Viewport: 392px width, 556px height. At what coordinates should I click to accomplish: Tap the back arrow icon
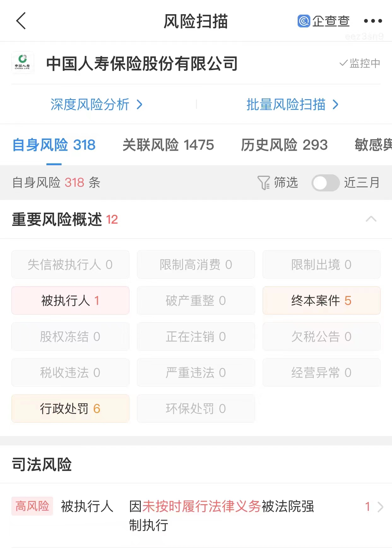[21, 21]
